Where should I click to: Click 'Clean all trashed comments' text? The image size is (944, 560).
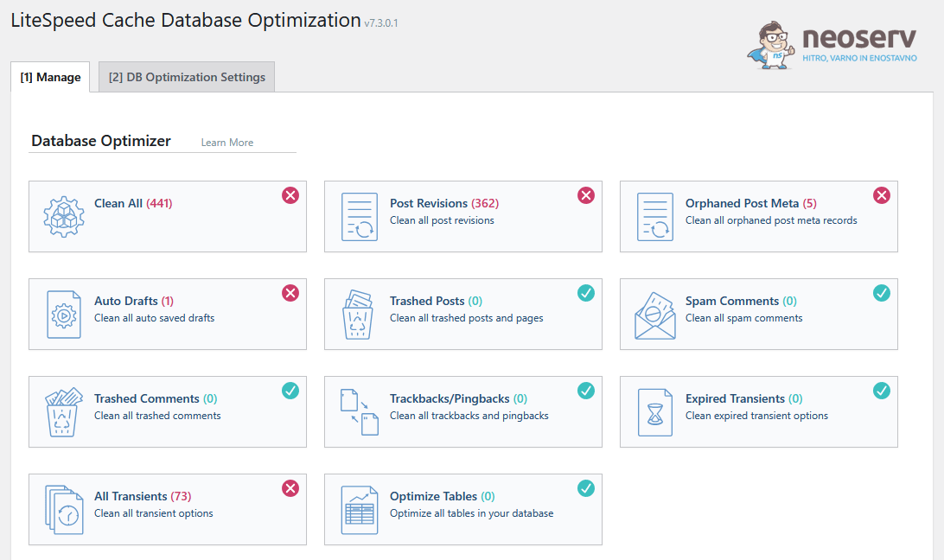pyautogui.click(x=157, y=416)
